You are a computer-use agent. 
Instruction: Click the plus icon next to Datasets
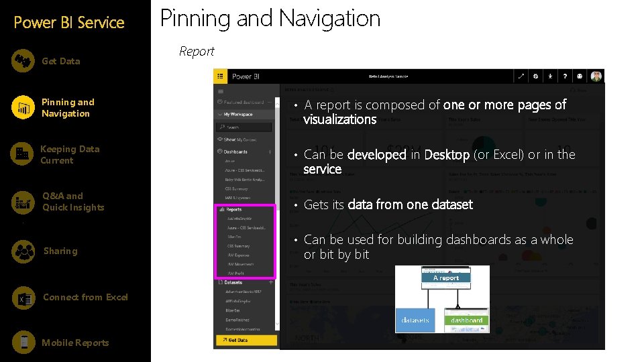(x=270, y=282)
